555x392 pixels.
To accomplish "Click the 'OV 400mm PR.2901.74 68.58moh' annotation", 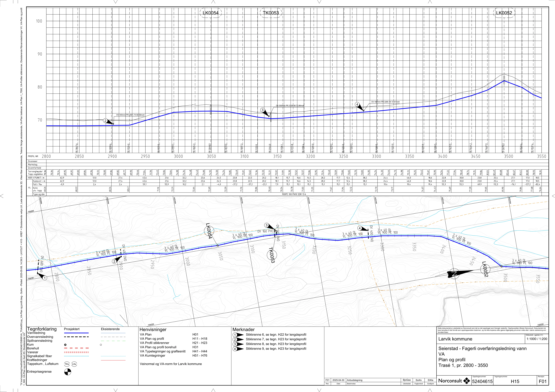I will (x=130, y=115).
